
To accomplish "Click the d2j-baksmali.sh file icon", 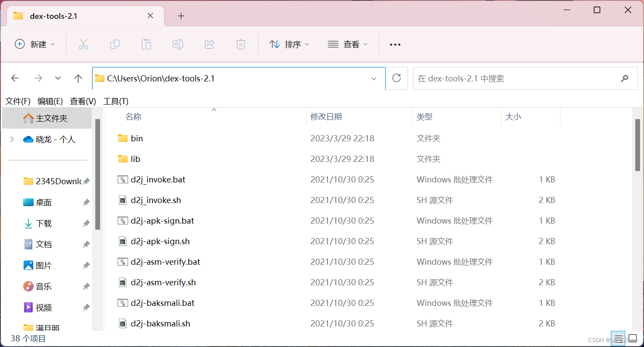I will coord(123,323).
